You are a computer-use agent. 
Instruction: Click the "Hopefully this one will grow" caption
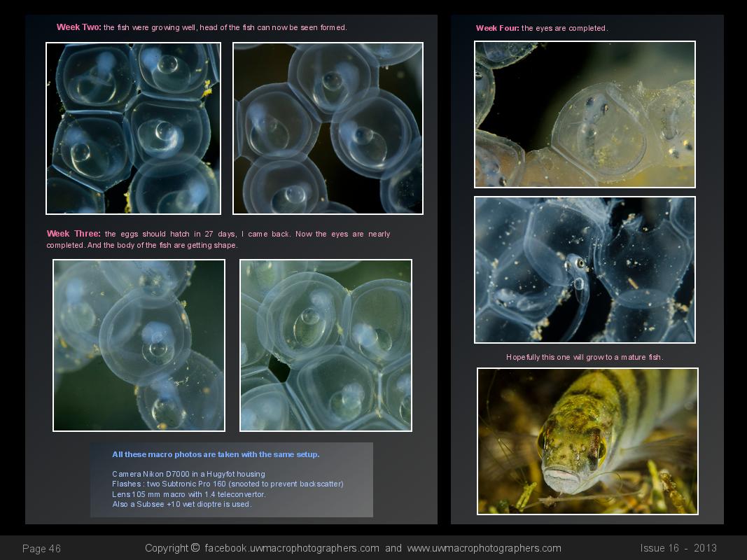(584, 357)
